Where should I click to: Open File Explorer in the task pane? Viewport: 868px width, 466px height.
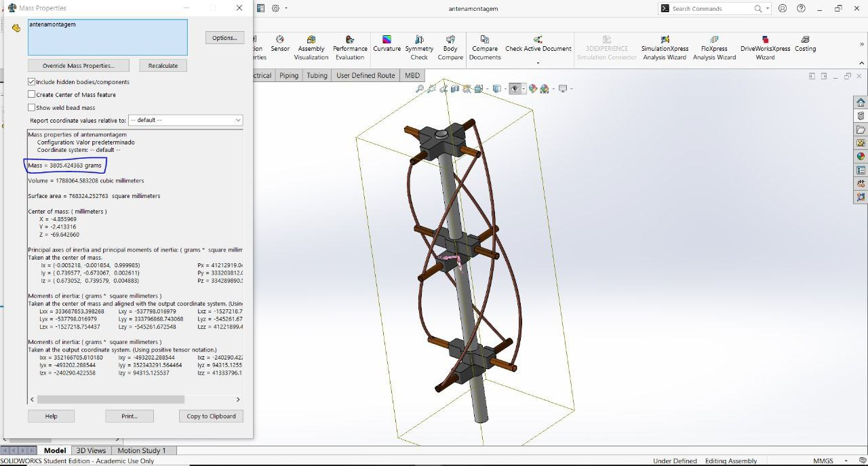click(x=861, y=130)
